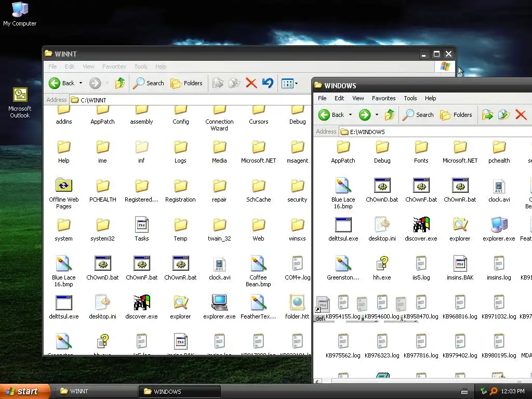Click the magnifier icon in system tray

(x=494, y=392)
